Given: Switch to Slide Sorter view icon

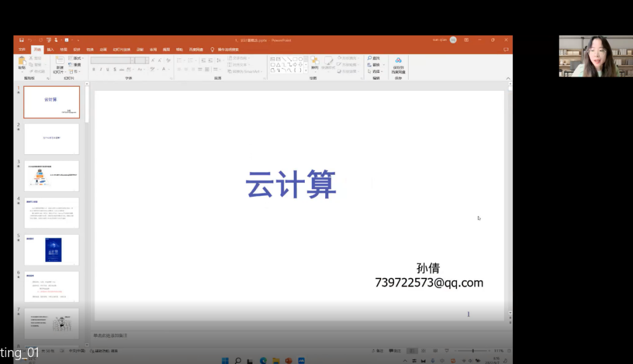Looking at the screenshot, I should point(424,351).
